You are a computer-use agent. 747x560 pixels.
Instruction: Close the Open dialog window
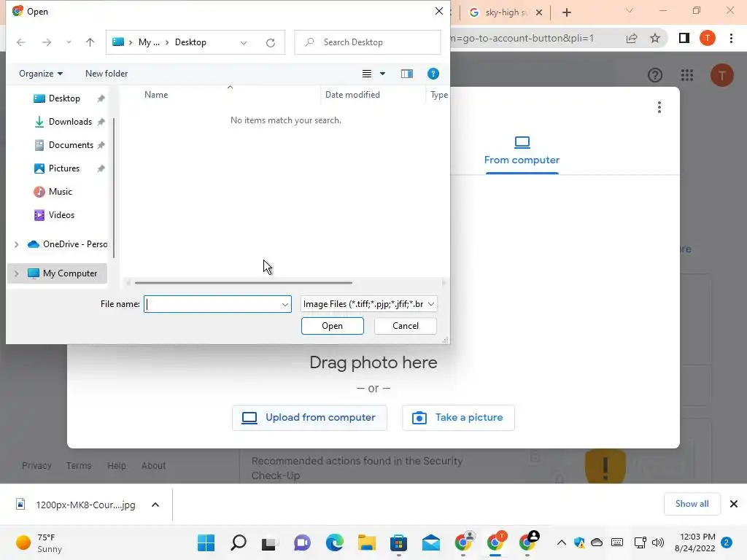pyautogui.click(x=438, y=11)
